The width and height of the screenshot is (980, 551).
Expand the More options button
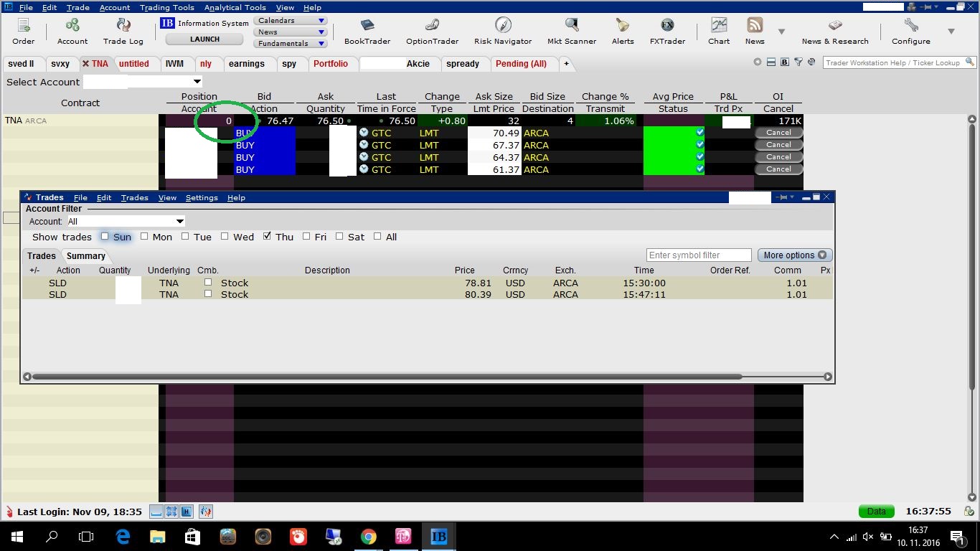[795, 255]
